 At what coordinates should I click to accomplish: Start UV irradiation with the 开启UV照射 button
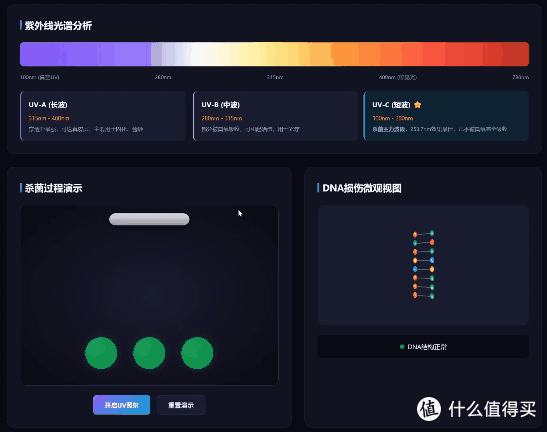point(121,405)
